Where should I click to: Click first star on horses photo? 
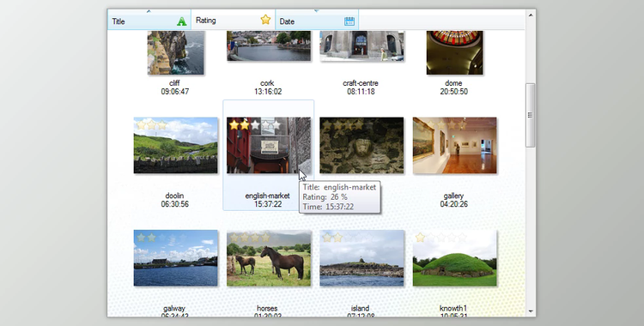(234, 238)
